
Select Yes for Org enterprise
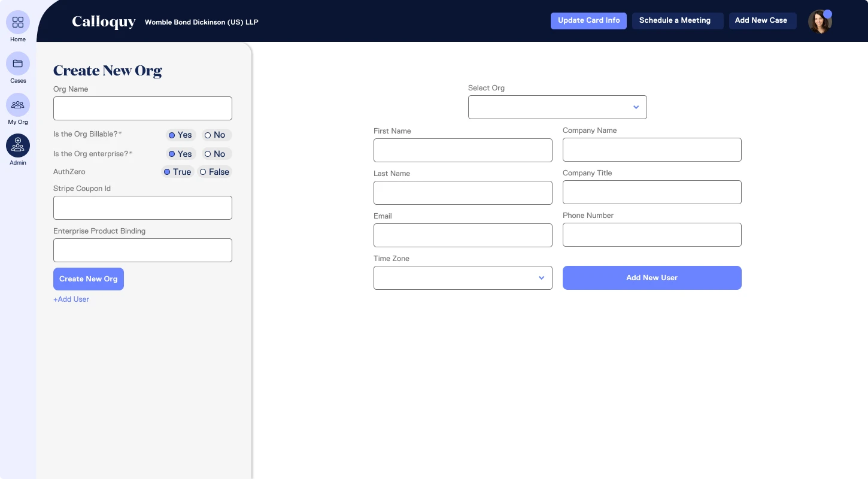[181, 154]
